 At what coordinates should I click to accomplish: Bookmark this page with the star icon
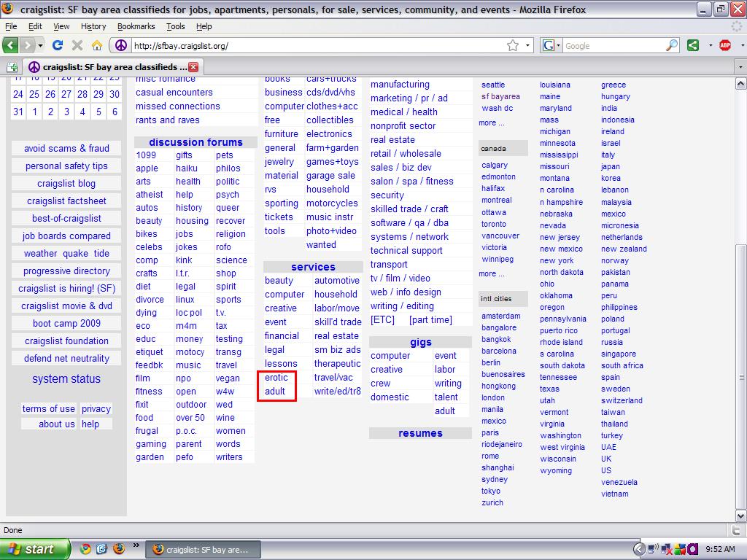(513, 45)
